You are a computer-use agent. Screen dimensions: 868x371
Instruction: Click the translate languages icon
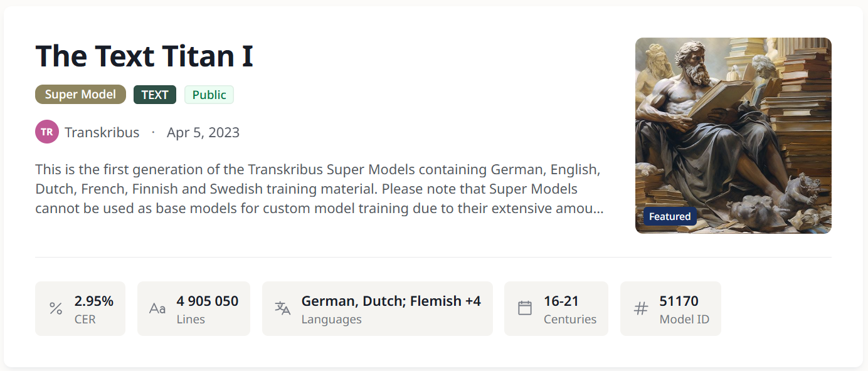point(283,308)
